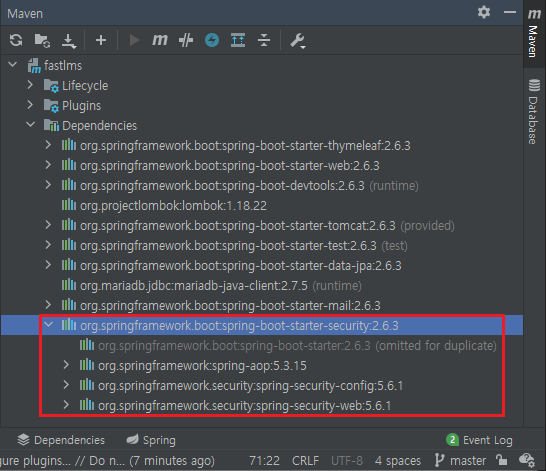The height and width of the screenshot is (471, 546).
Task: Expand spring-boot-devtools dependency
Action: tap(48, 185)
